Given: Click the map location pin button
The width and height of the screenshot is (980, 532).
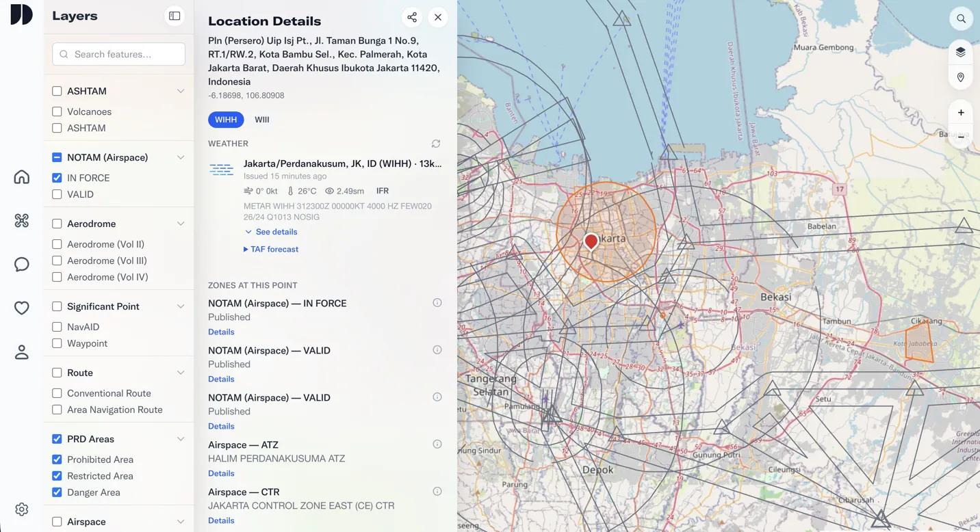Looking at the screenshot, I should [961, 77].
